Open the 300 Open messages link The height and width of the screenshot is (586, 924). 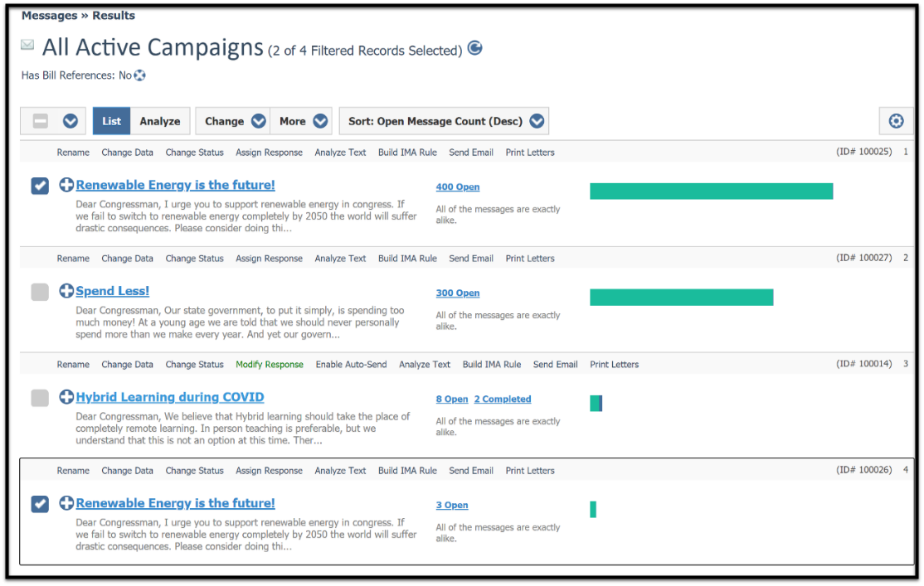click(x=458, y=293)
